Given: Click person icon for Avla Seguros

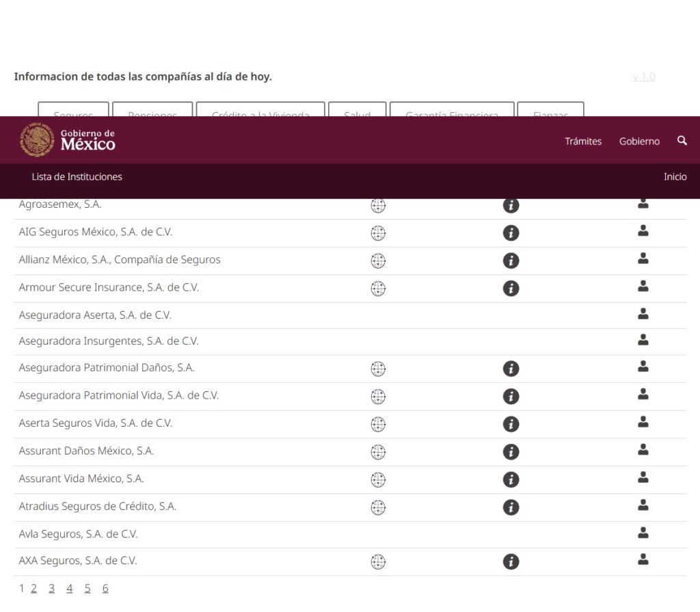Looking at the screenshot, I should (x=643, y=533).
